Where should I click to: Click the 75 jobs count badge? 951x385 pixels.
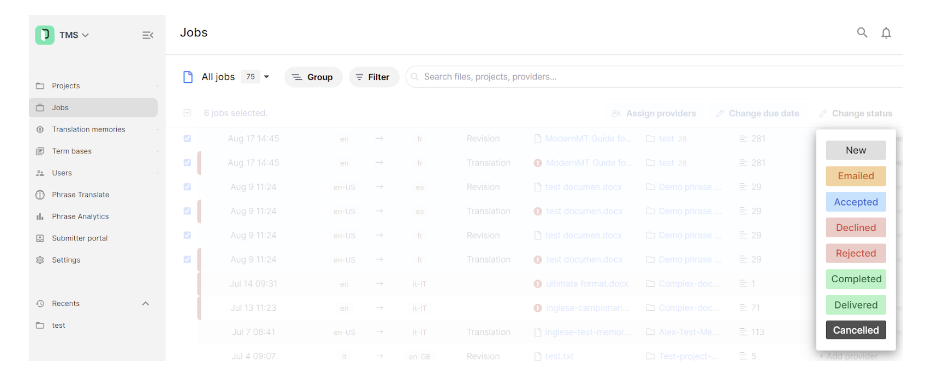250,77
